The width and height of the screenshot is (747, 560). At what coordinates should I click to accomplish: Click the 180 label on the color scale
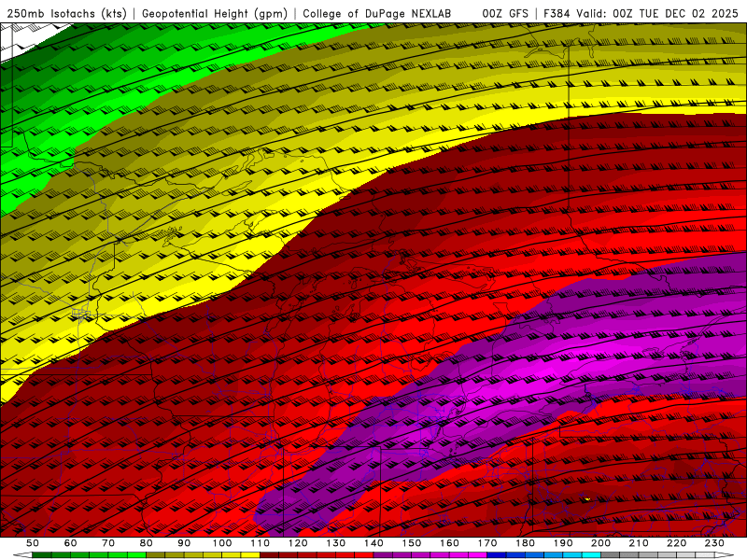(525, 543)
